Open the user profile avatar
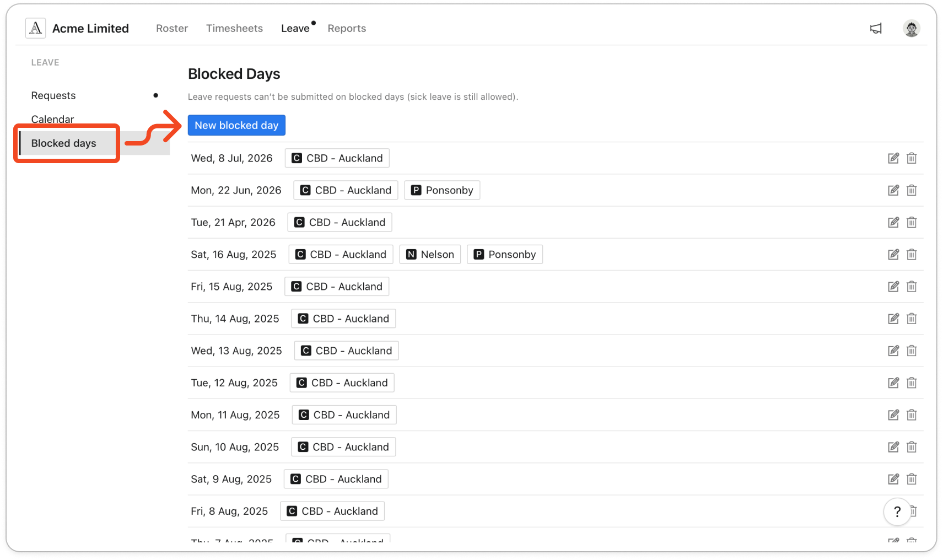 912,28
